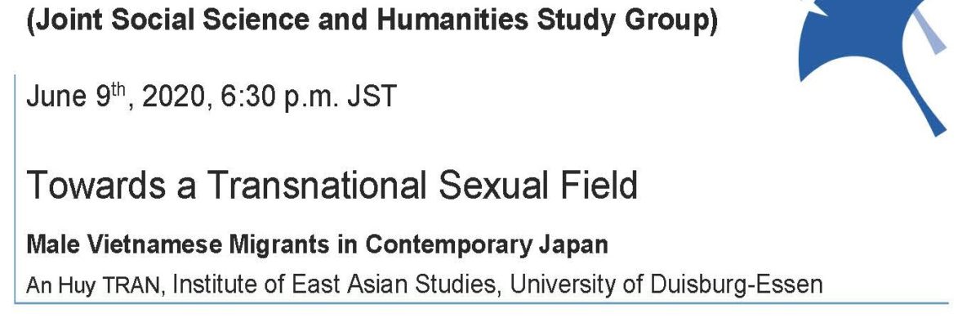980x327 pixels.
Task: Click the blue horizontal rule below the author line
Action: point(482,304)
